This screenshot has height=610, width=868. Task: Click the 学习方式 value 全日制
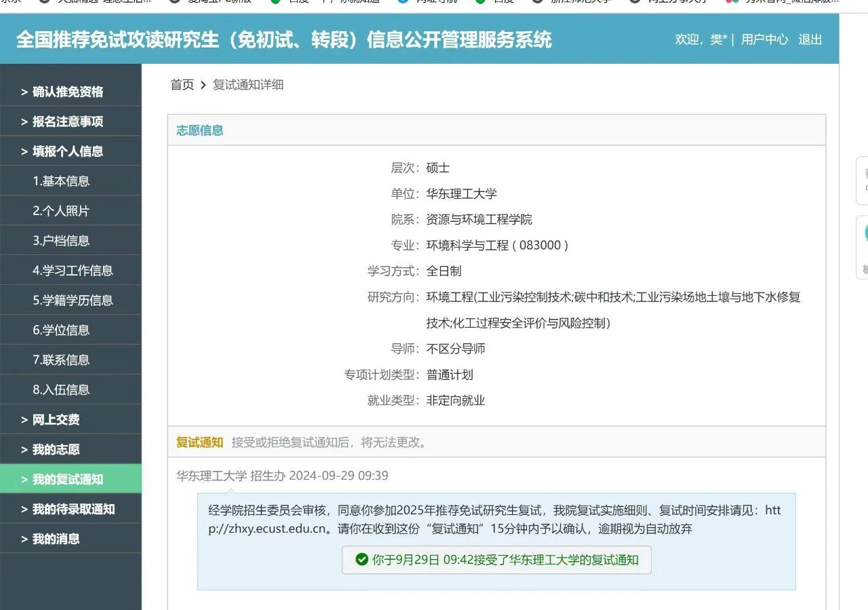(x=444, y=271)
